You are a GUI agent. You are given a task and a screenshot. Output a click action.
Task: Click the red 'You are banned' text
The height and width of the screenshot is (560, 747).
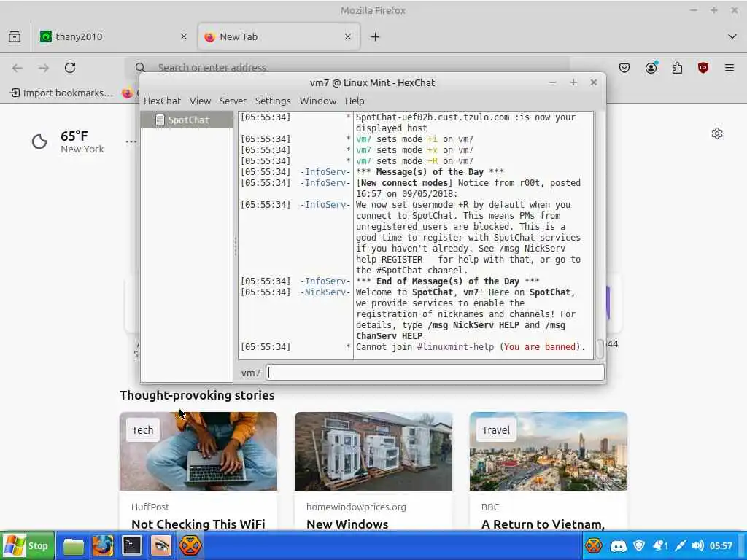point(540,347)
